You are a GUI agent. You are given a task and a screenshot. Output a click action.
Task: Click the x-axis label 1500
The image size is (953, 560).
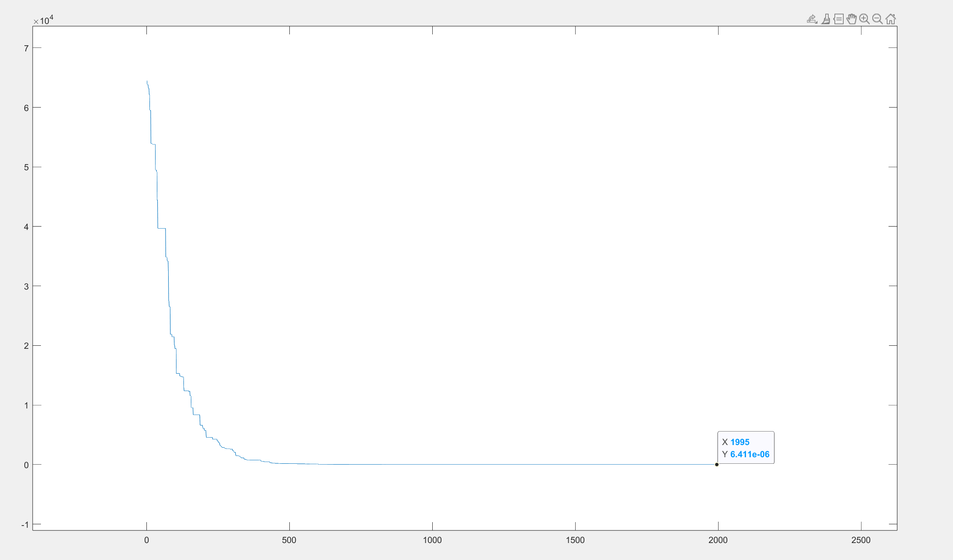[575, 540]
